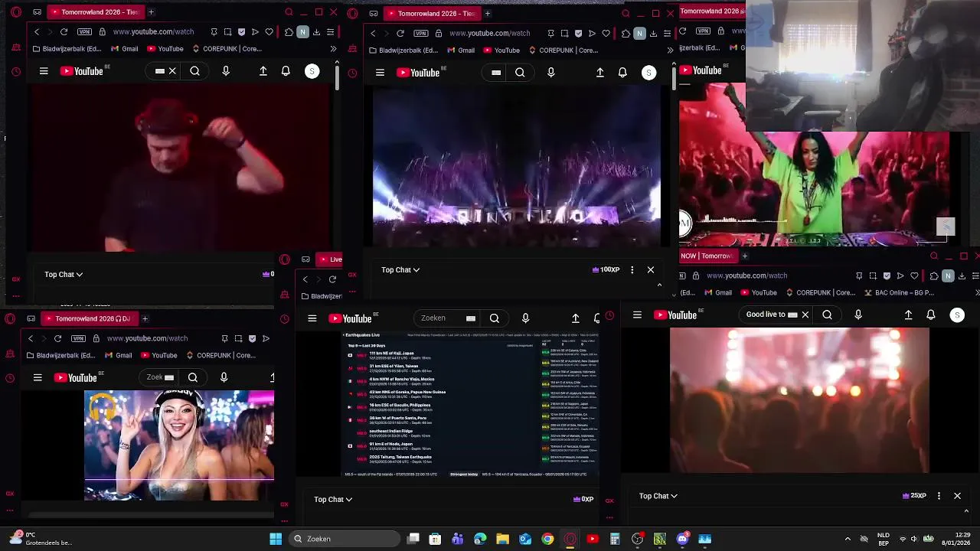This screenshot has height=551, width=980.
Task: Open the history clock in top-left sidebar
Action: 16,72
